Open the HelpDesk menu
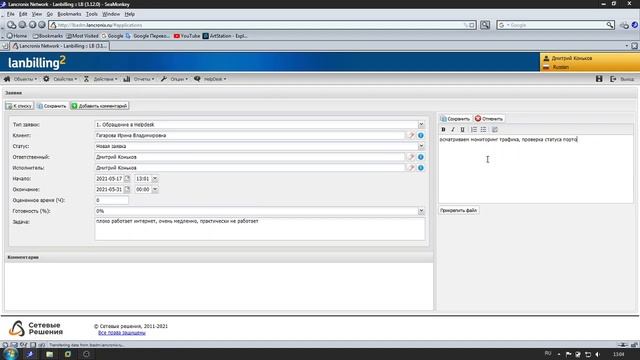640x360 pixels. pos(210,79)
